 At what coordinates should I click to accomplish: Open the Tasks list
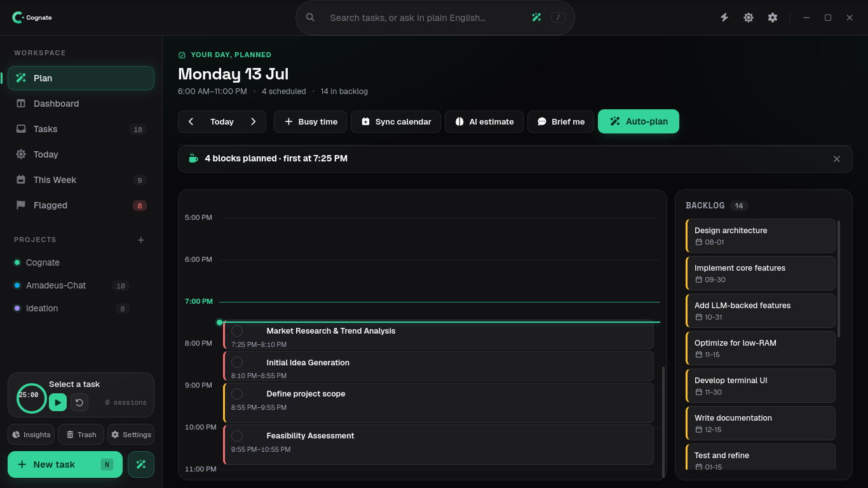point(81,129)
